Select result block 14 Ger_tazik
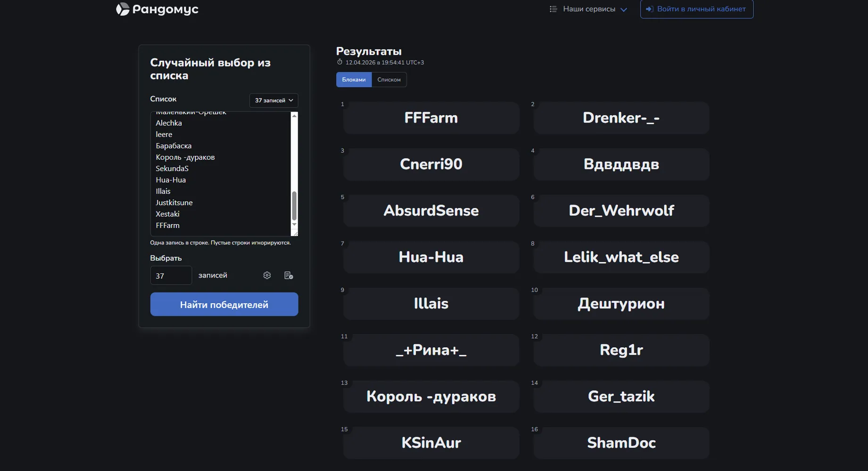Image resolution: width=868 pixels, height=471 pixels. [x=621, y=397]
